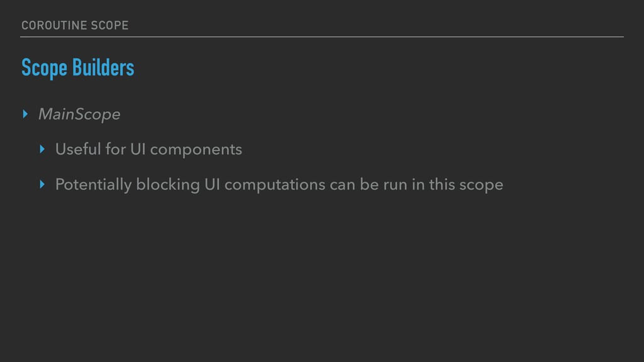Viewport: 644px width, 362px height.
Task: Click the word "blocking" in the last bullet
Action: 162,185
